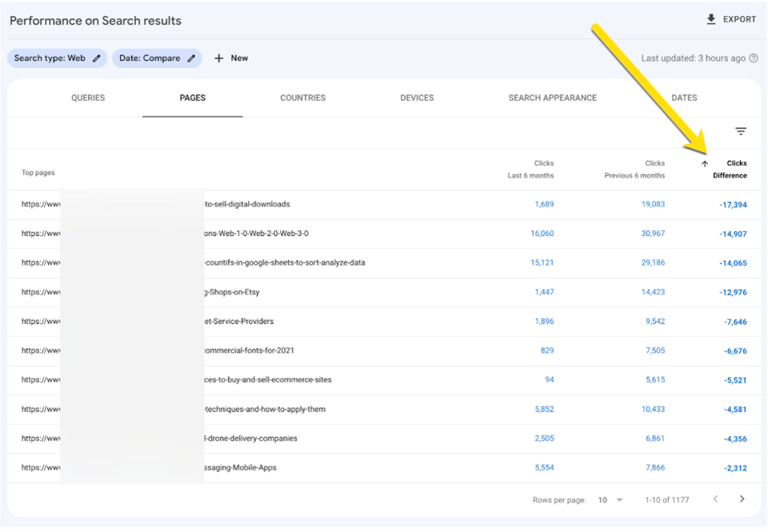Select the Search Appearance tab
768x532 pixels.
pos(552,98)
